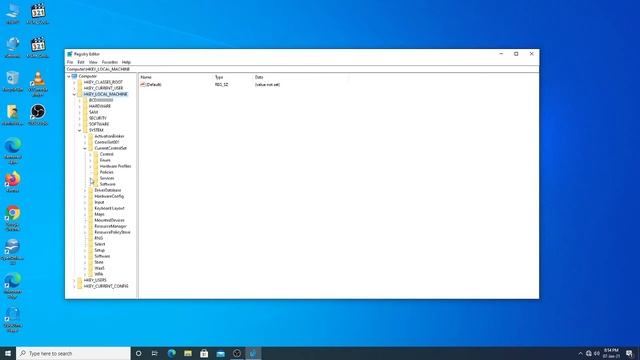Viewport: 640px width, 360px height.
Task: Select the SAM key
Action: click(x=93, y=112)
